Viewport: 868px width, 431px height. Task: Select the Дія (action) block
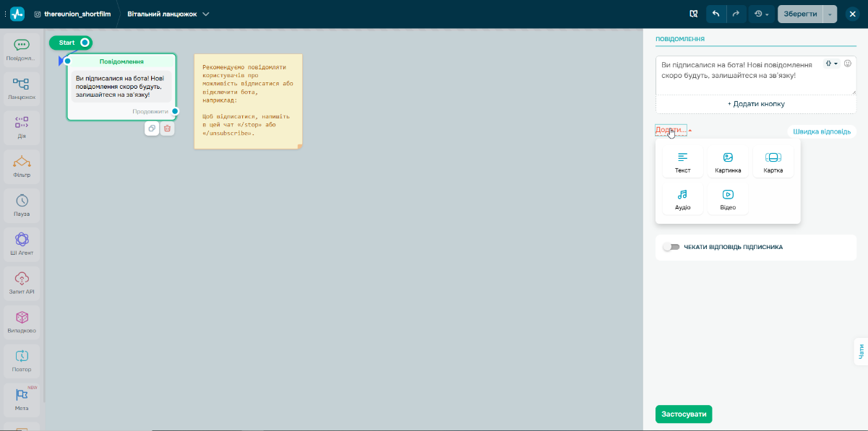pos(22,127)
